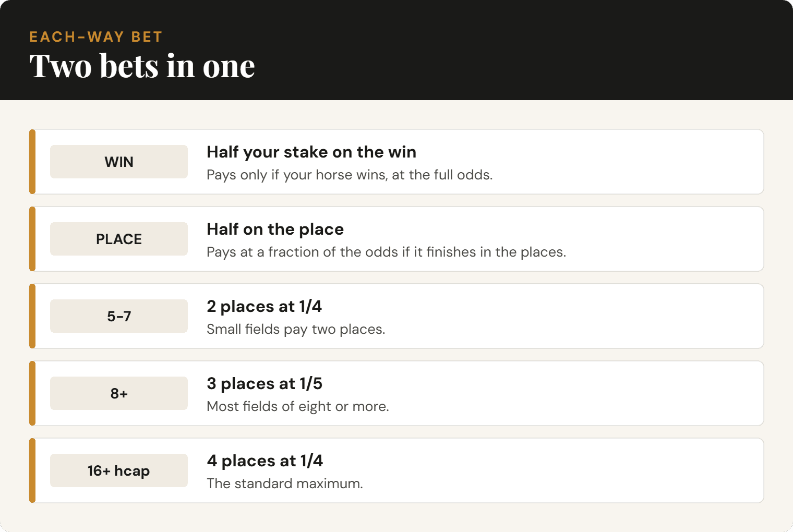This screenshot has width=793, height=532.
Task: Click orange accent bar on 5-7 card
Action: click(x=32, y=316)
